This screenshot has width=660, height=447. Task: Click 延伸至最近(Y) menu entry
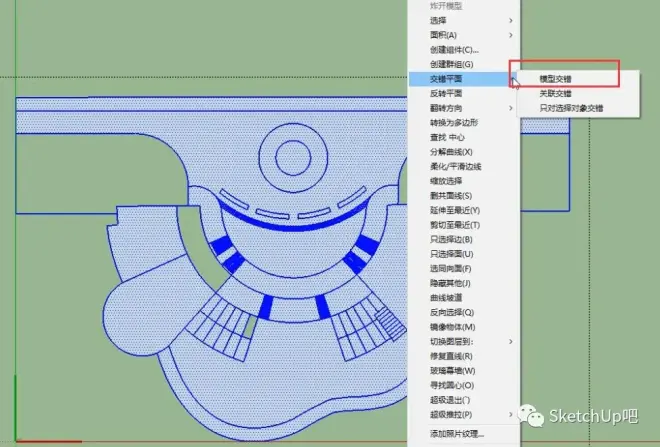click(x=464, y=210)
